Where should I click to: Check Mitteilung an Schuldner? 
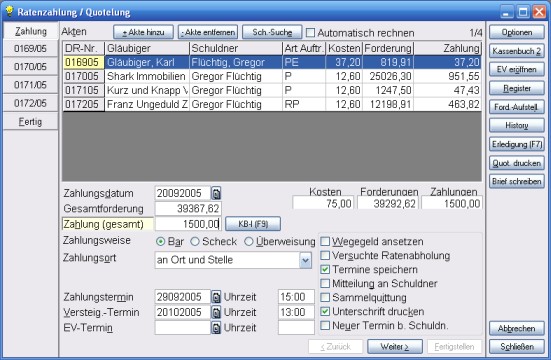tap(325, 283)
